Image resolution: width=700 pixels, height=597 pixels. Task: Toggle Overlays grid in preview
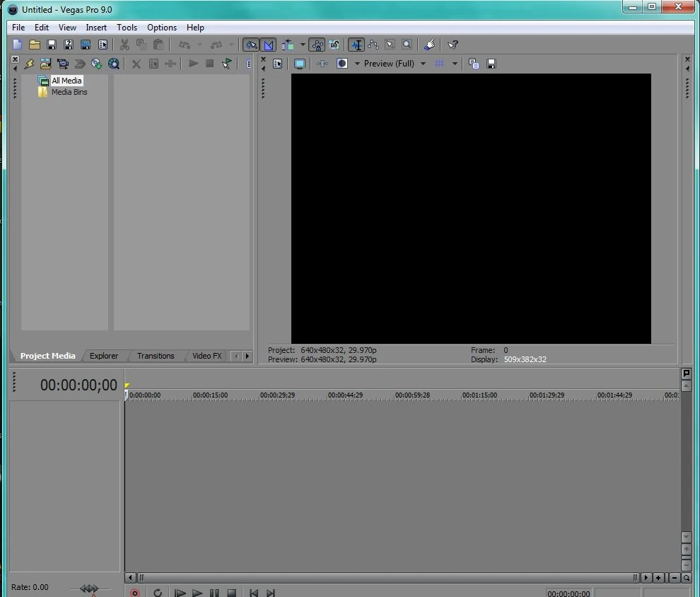pyautogui.click(x=439, y=64)
